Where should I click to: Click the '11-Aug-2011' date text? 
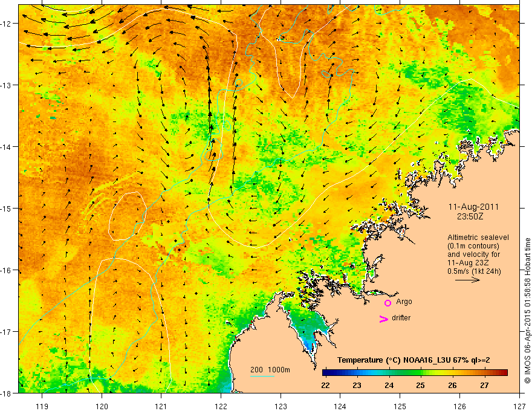(x=473, y=207)
